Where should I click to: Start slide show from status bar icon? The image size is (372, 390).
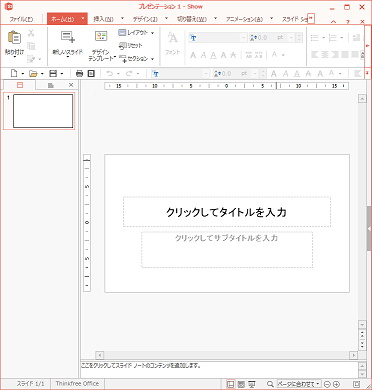[252, 384]
